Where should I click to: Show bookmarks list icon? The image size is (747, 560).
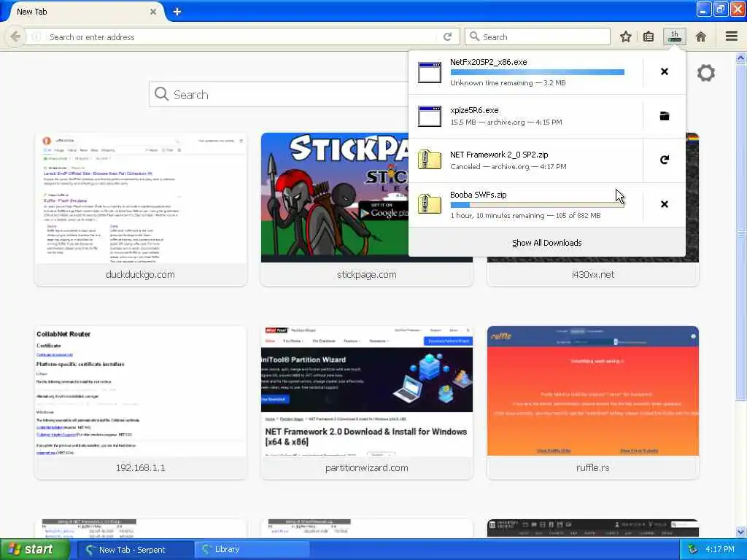649,36
